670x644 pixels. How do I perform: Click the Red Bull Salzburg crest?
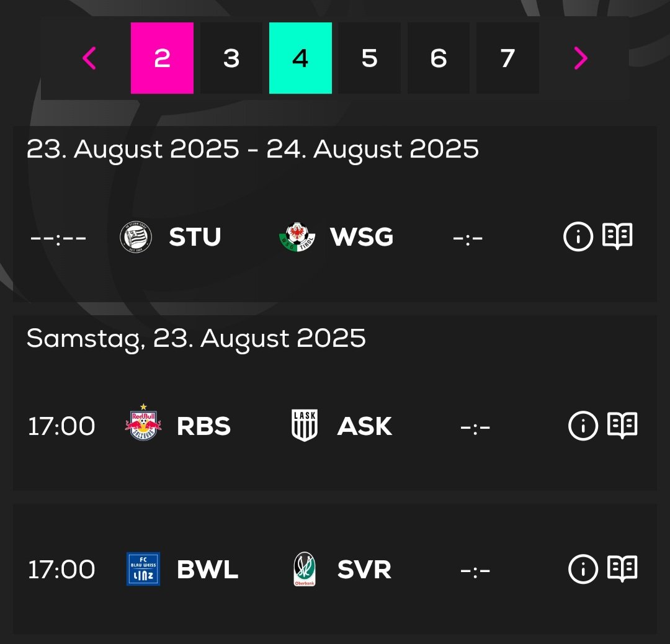pos(143,423)
